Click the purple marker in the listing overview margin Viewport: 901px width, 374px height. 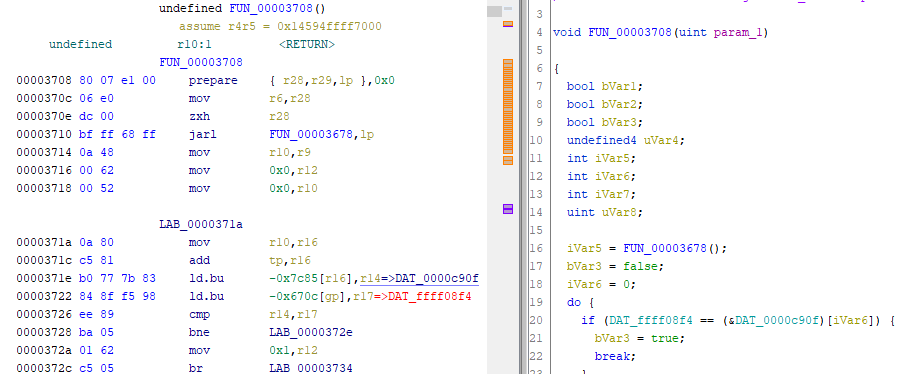[x=508, y=209]
